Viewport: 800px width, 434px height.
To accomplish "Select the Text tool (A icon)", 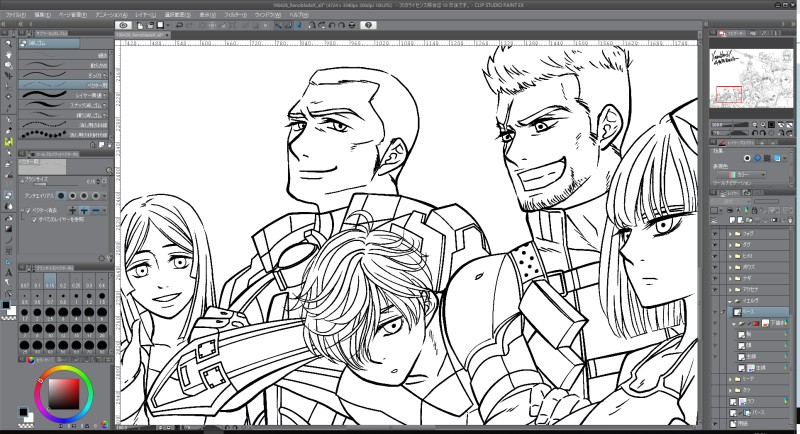I will 8,272.
